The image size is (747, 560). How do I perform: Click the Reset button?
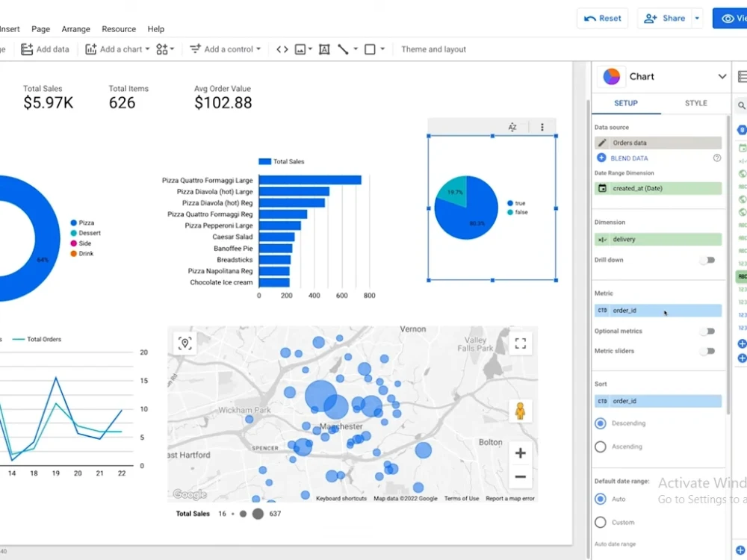[602, 18]
